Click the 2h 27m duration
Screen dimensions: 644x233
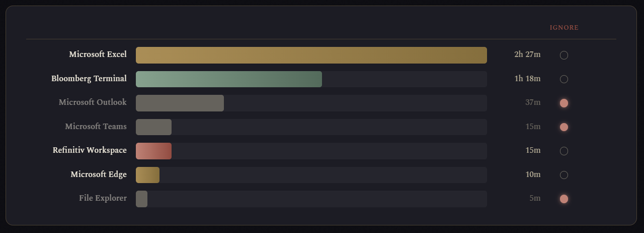pyautogui.click(x=527, y=55)
